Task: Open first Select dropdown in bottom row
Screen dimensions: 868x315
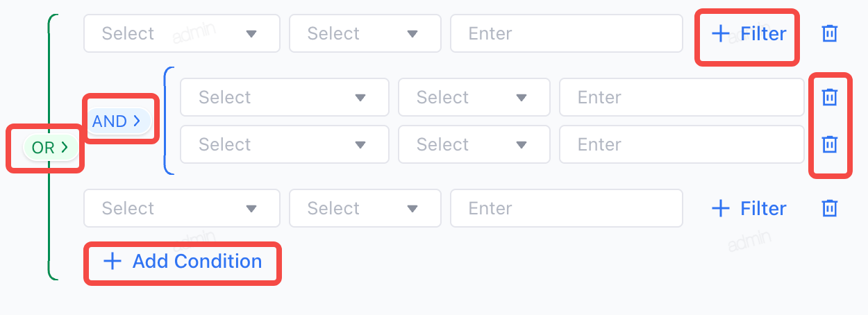Action: 182,208
